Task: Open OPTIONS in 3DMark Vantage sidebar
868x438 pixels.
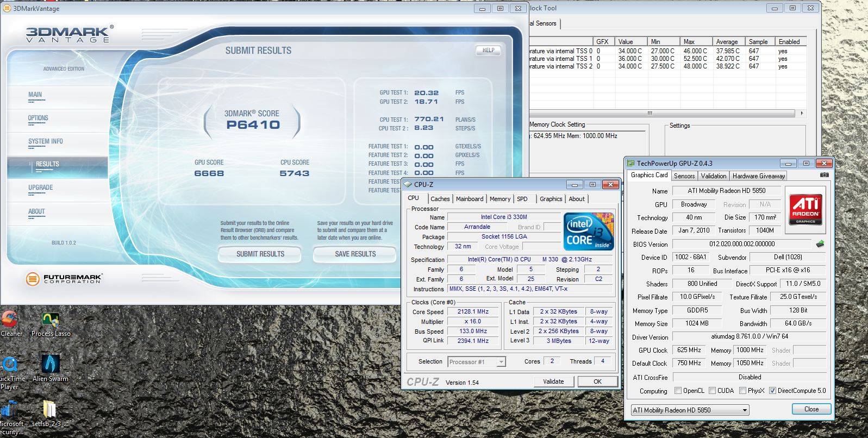Action: click(38, 118)
